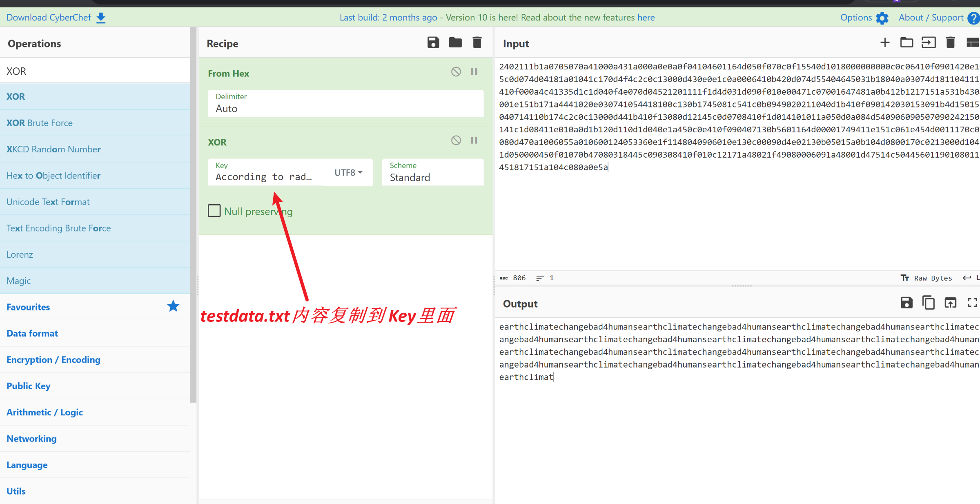Maximise the output pane

973,303
